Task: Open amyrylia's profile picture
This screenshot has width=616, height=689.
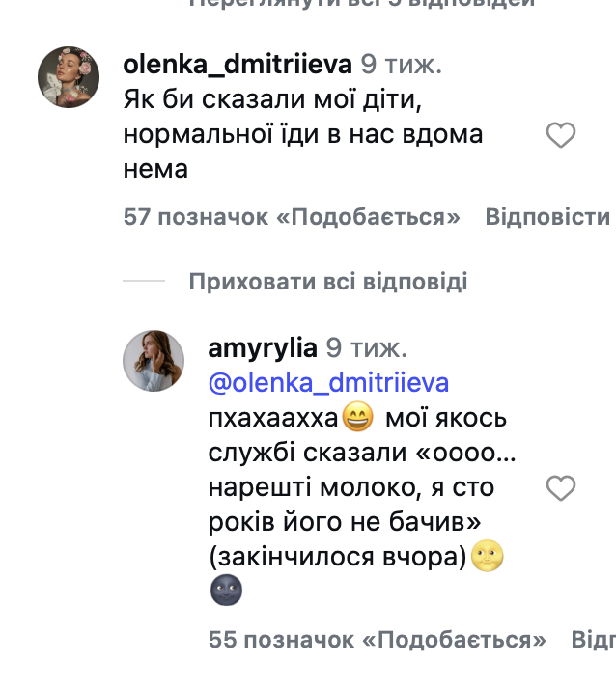Action: (154, 361)
